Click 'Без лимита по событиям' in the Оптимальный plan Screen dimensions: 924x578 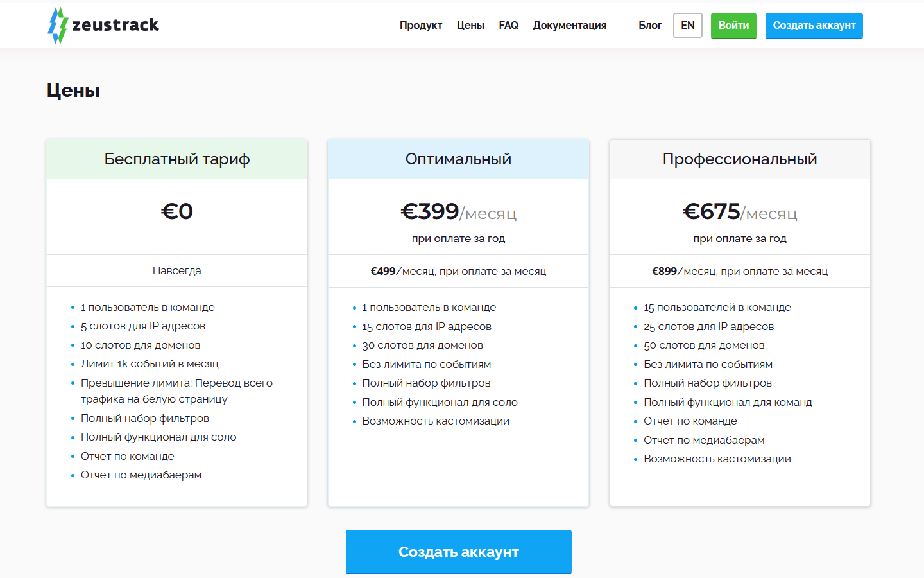[427, 365]
